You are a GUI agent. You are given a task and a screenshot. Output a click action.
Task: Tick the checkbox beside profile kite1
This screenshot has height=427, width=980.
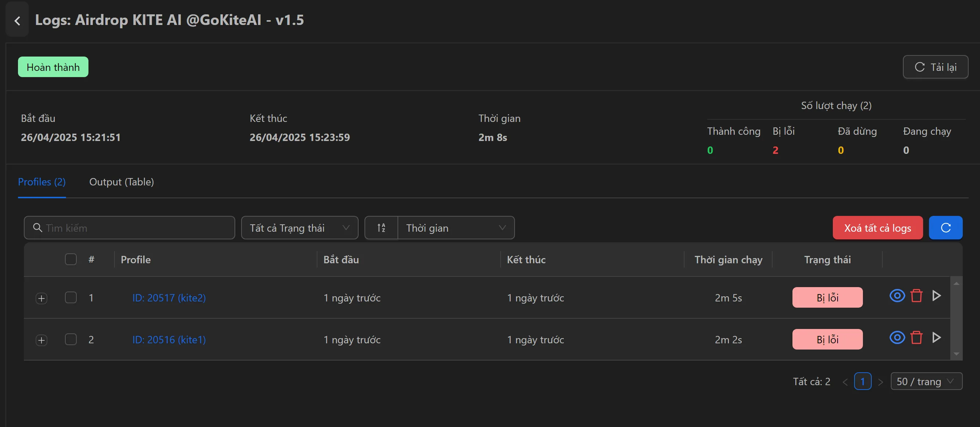(x=71, y=340)
